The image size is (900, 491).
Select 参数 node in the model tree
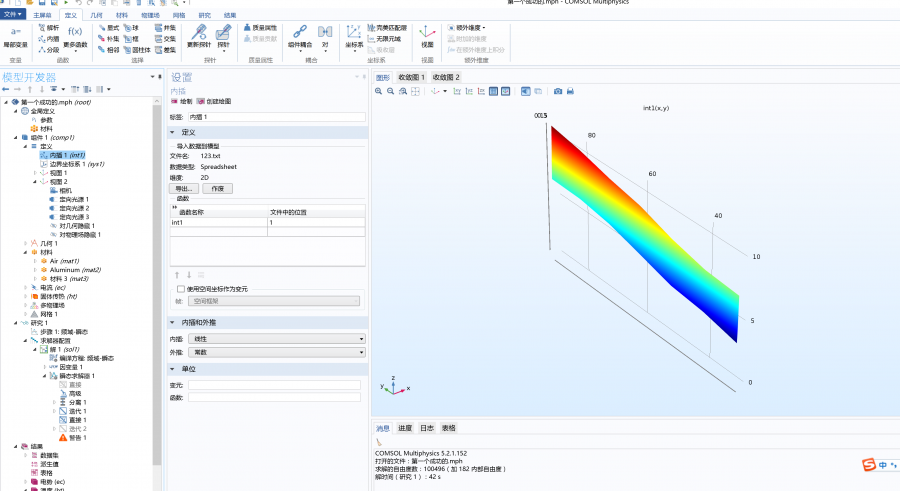pyautogui.click(x=46, y=120)
